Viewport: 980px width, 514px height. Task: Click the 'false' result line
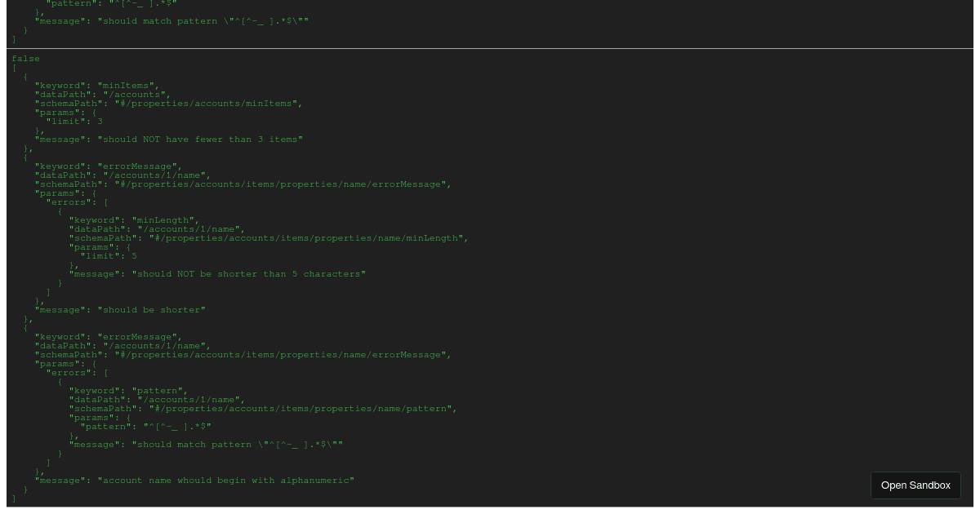click(x=25, y=59)
